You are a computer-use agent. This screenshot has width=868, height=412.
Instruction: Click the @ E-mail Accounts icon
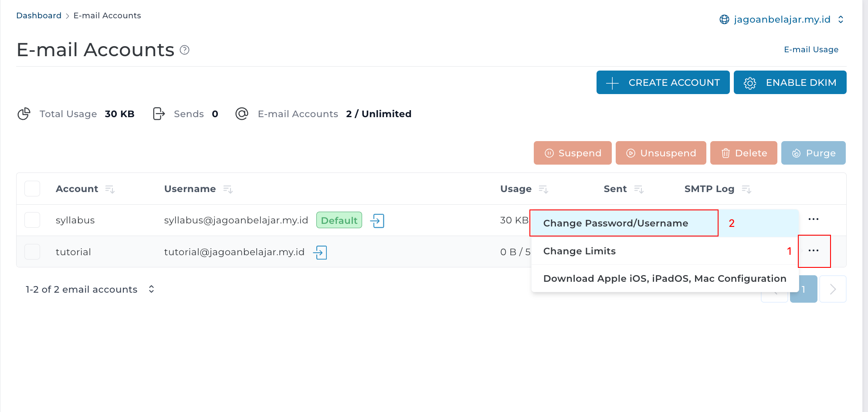[242, 114]
